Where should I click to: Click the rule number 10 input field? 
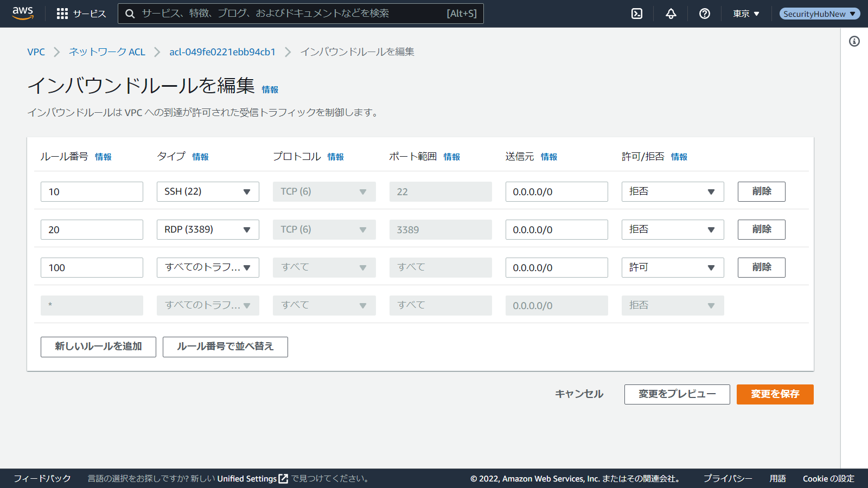pos(92,191)
